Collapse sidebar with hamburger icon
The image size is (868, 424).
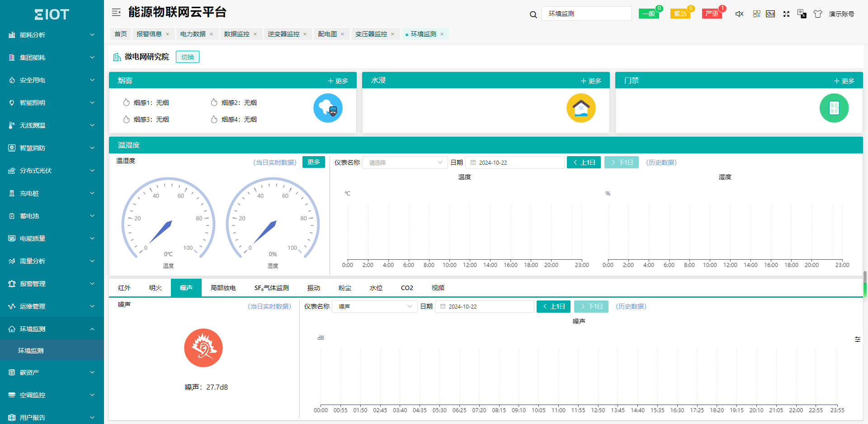(x=116, y=12)
